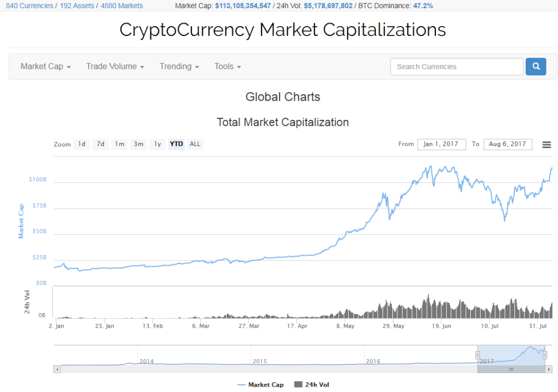Toggle the Market Cap legend series

pyautogui.click(x=261, y=385)
